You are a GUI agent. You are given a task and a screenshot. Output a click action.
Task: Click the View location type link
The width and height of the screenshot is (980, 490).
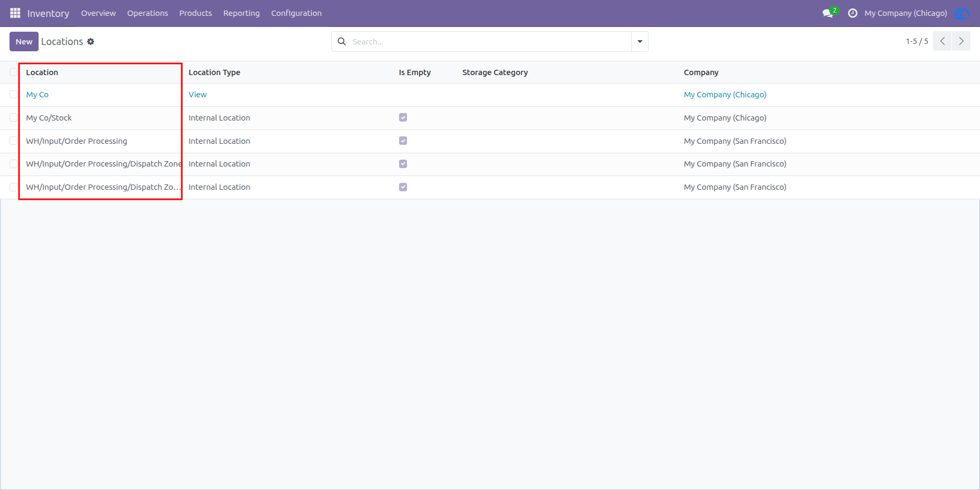tap(198, 95)
